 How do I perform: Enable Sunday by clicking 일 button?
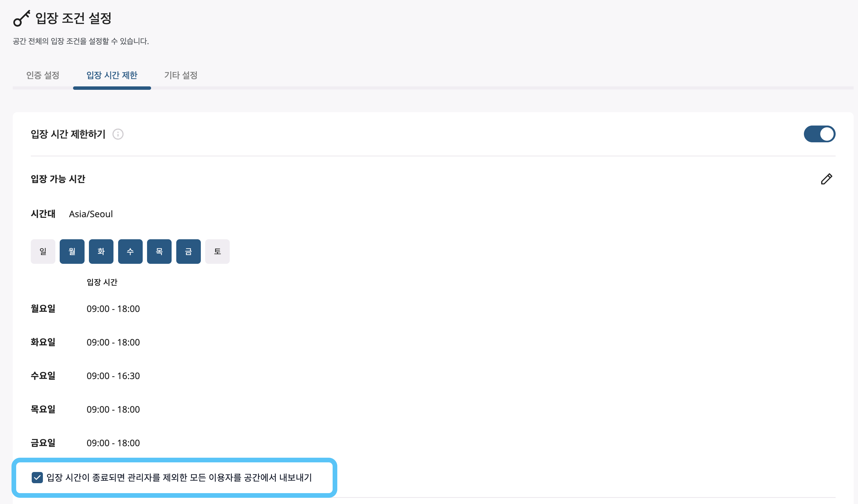(43, 251)
